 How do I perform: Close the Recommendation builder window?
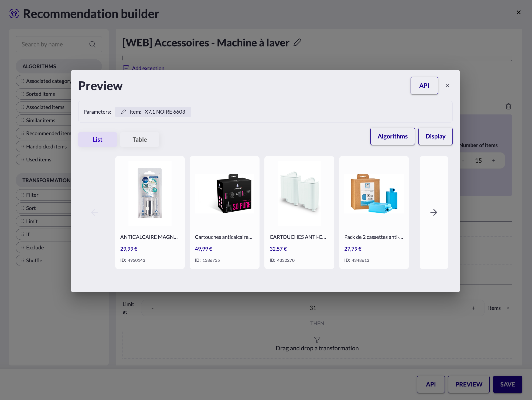point(519,12)
